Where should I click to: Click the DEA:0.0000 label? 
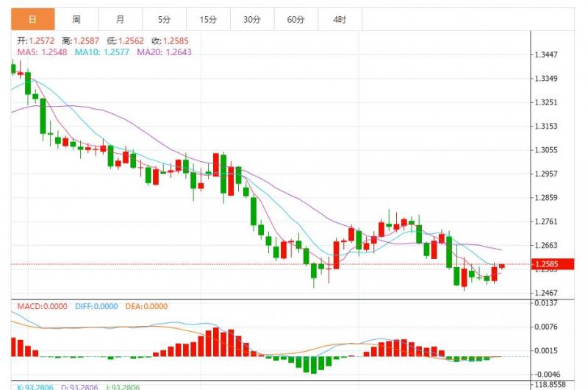click(x=146, y=306)
